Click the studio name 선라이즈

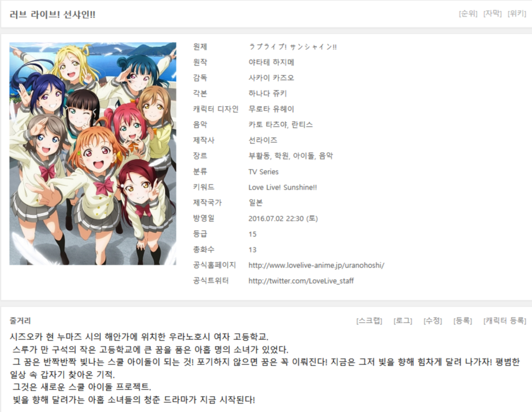(x=263, y=140)
